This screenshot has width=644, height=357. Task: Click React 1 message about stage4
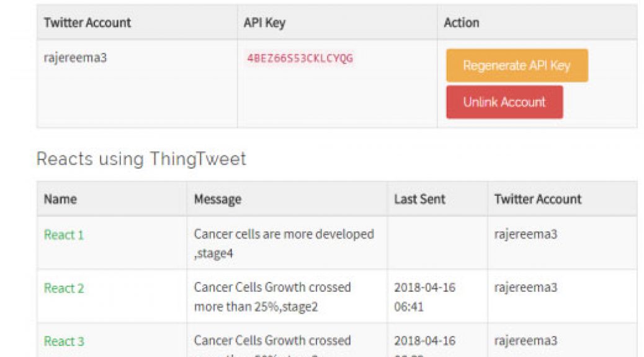coord(284,244)
